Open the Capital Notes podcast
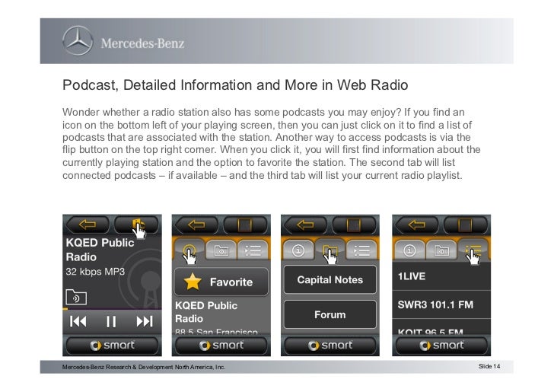 (x=330, y=279)
